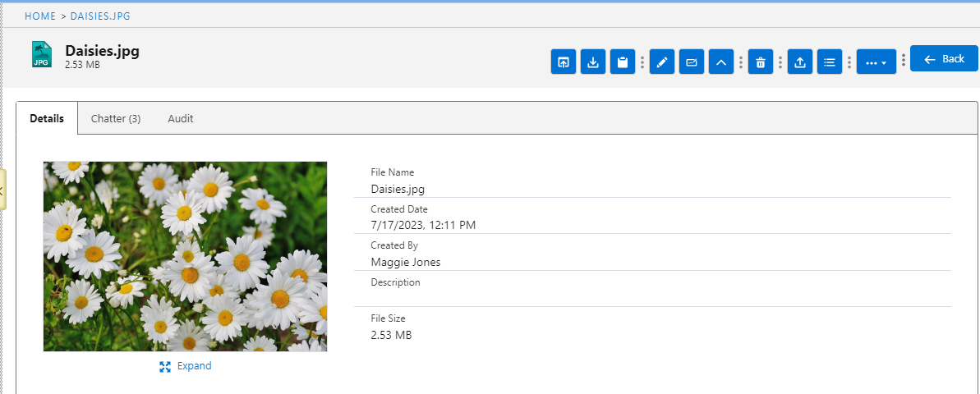Click the pencil edit icon
The width and height of the screenshot is (980, 394).
(662, 62)
